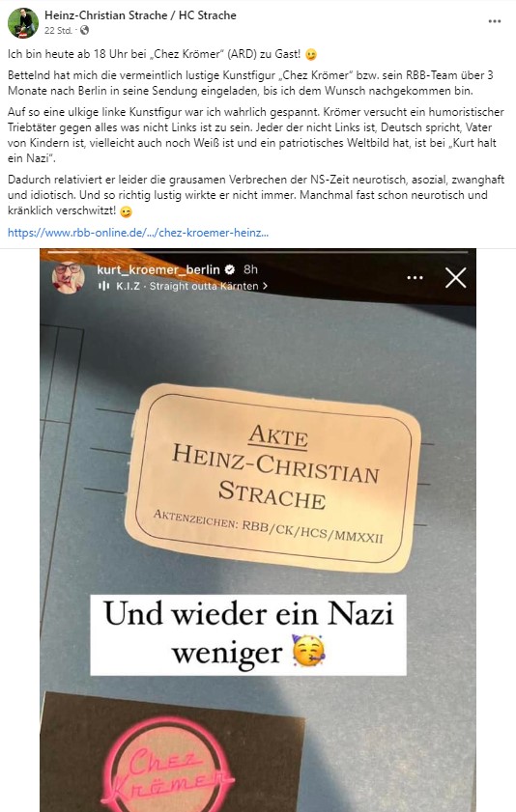Click the audio bars music icon
The height and width of the screenshot is (812, 516).
pyautogui.click(x=103, y=286)
